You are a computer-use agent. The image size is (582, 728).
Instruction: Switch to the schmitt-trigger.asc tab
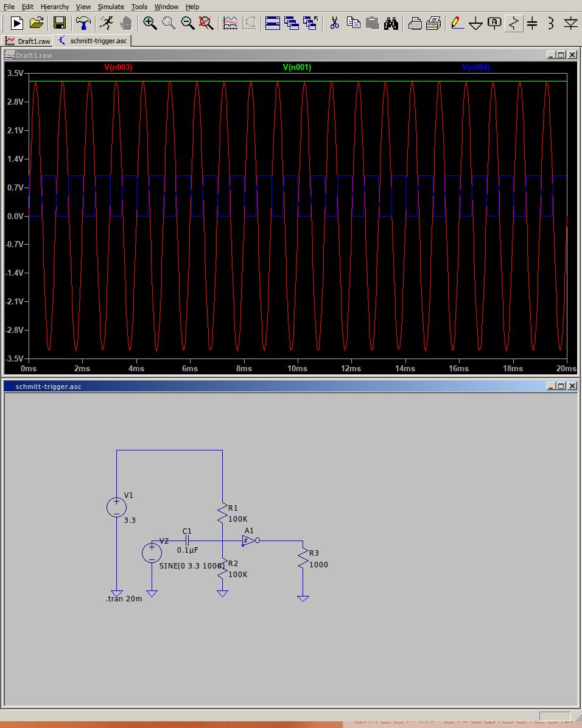(x=93, y=41)
